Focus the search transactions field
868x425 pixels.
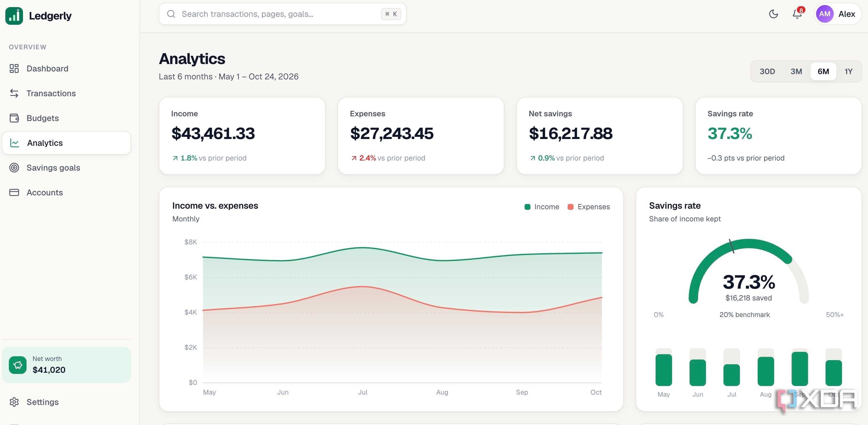pos(282,14)
